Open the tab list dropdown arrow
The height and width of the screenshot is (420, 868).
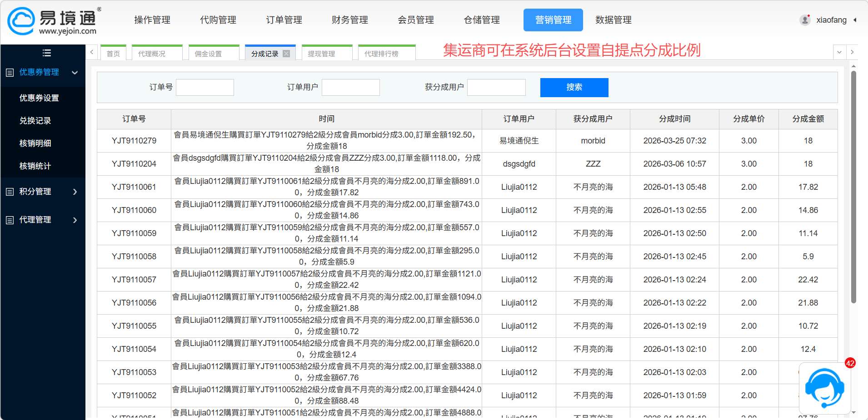(839, 52)
